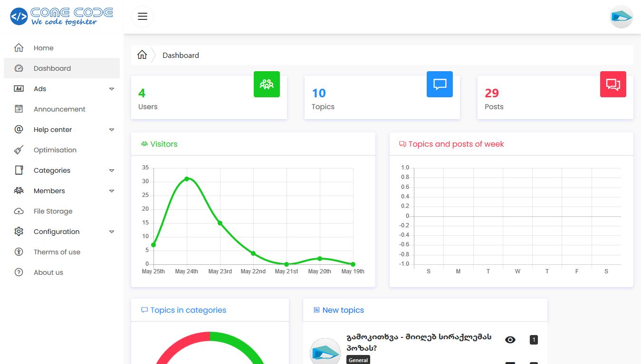Open the user avatar in top bar
The width and height of the screenshot is (641, 364).
point(622,17)
